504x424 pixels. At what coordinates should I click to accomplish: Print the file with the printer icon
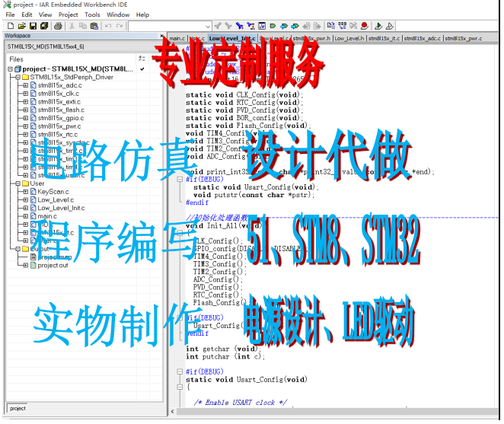[58, 26]
